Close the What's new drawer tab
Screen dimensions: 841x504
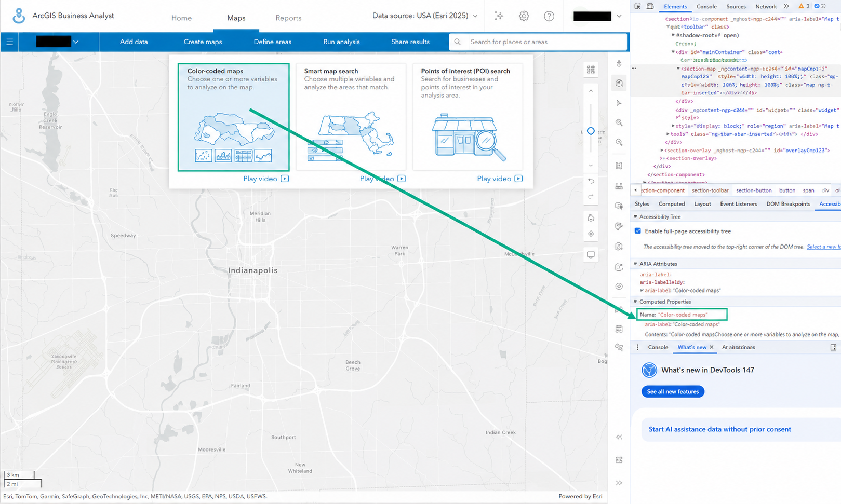(x=712, y=347)
